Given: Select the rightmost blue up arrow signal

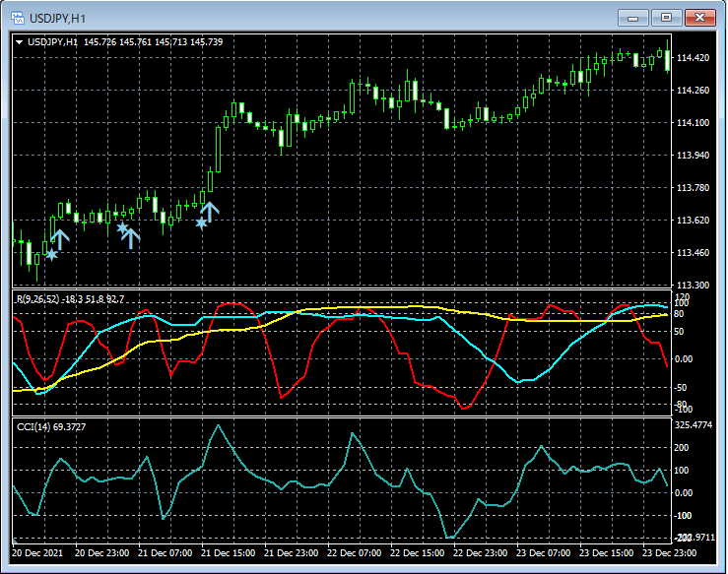Looking at the screenshot, I should click(210, 209).
